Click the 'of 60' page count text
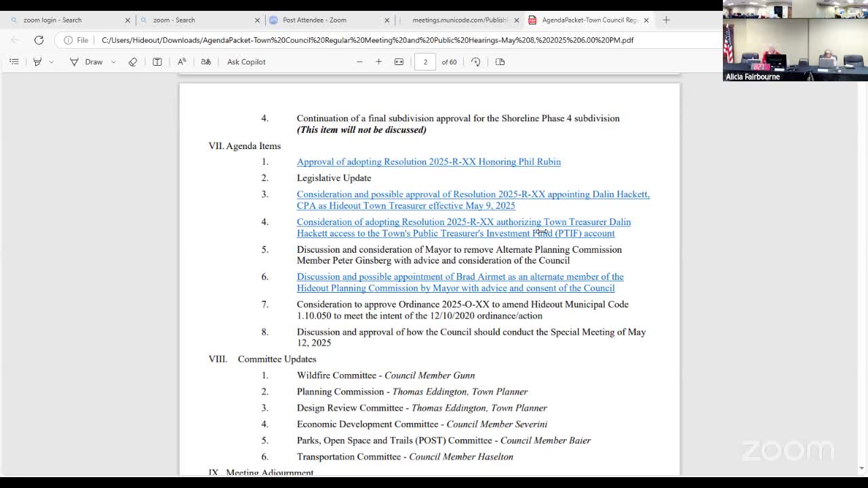Screen dimensions: 868x488 point(449,62)
